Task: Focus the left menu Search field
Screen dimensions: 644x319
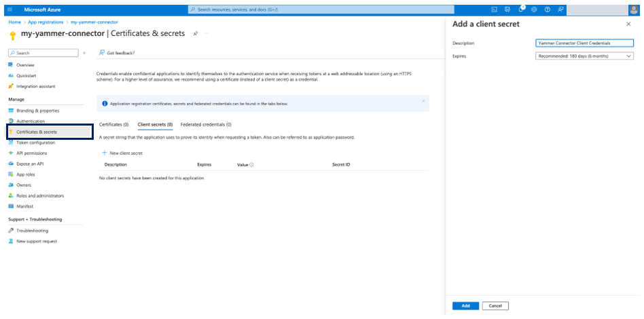Action: (43, 53)
